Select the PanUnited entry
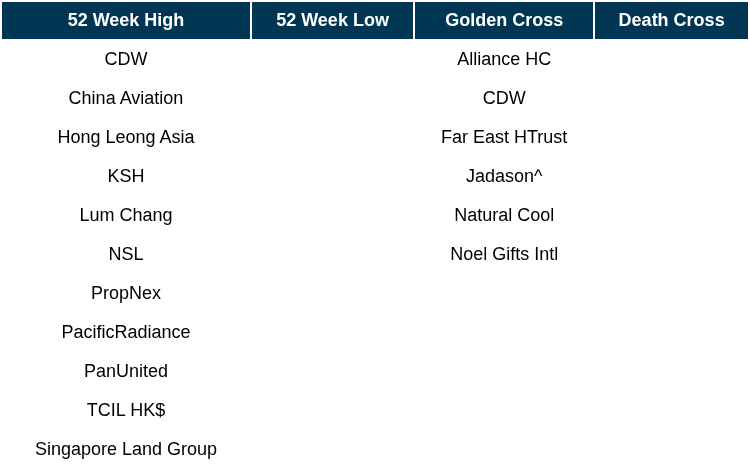The width and height of the screenshot is (750, 470). 126,371
